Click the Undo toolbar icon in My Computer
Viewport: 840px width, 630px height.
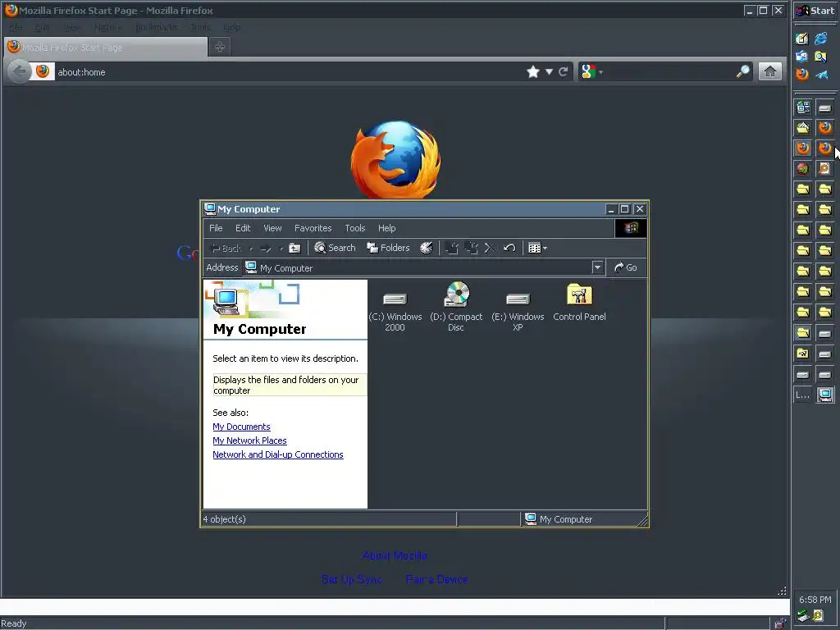tap(509, 248)
